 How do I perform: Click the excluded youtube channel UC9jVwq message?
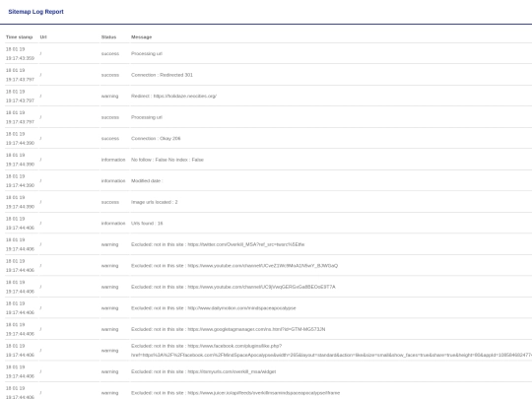(x=233, y=287)
